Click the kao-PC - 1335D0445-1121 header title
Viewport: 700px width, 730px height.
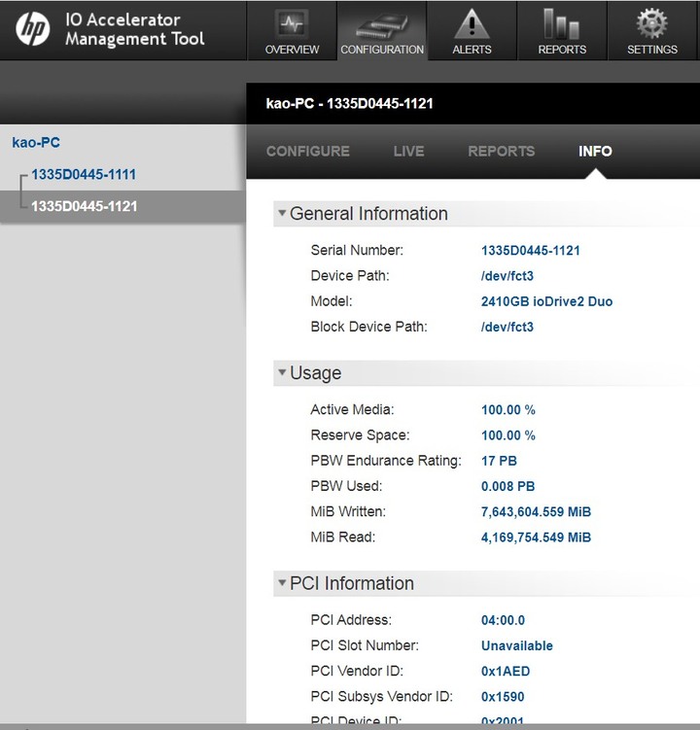click(x=349, y=103)
